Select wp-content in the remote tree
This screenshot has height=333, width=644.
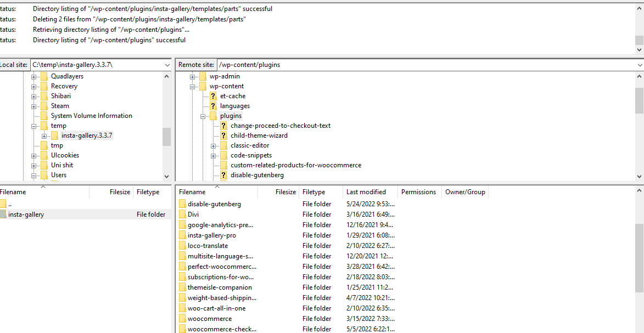(227, 86)
